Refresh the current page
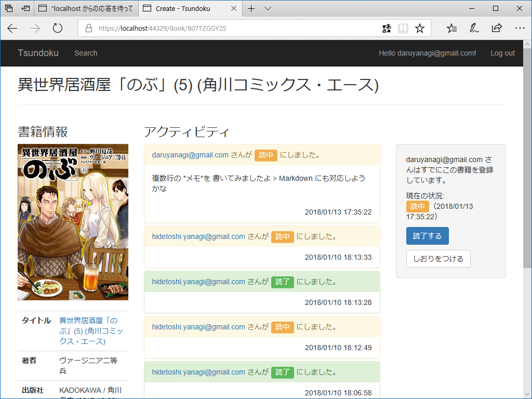Image resolution: width=532 pixels, height=399 pixels. tap(57, 28)
